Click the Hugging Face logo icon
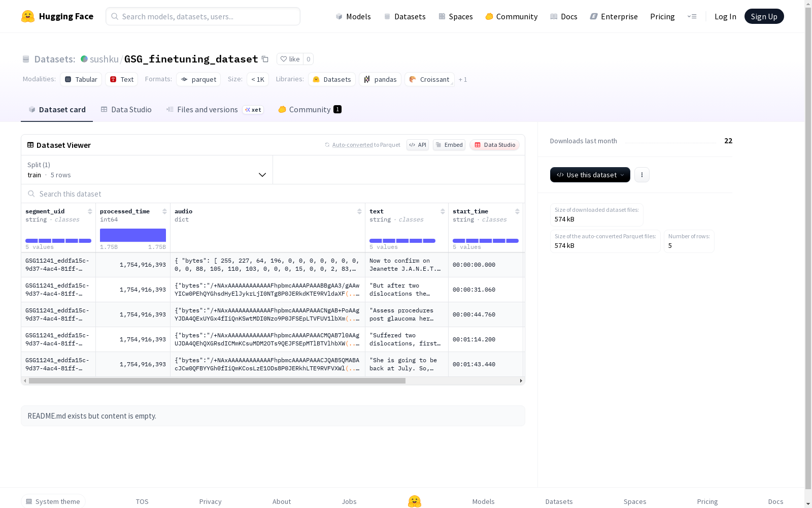 click(x=28, y=16)
